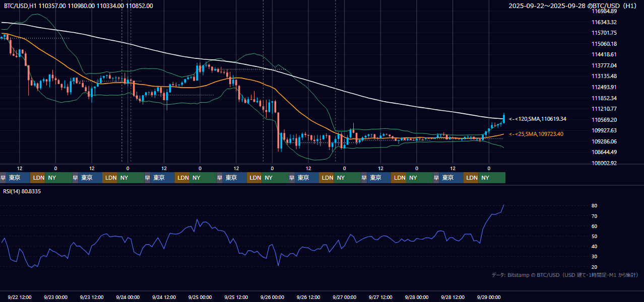
Task: Click the 109927.63 price axis value
Action: click(604, 130)
